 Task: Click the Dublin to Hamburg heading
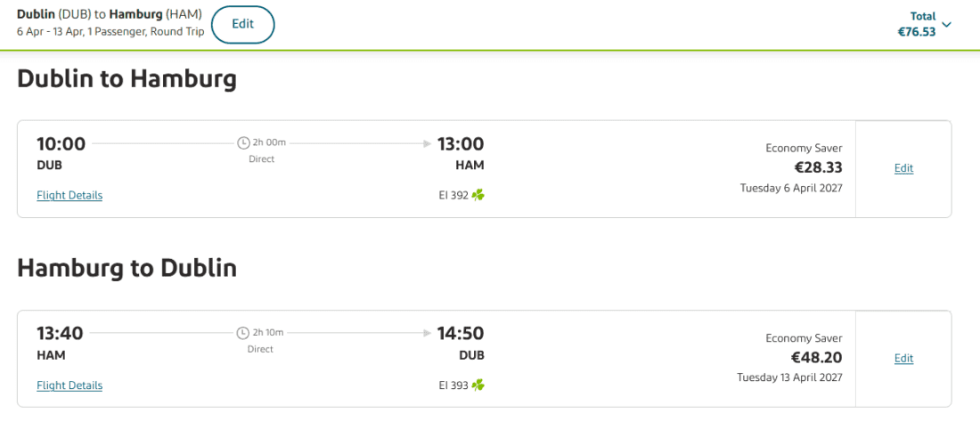coord(127,78)
